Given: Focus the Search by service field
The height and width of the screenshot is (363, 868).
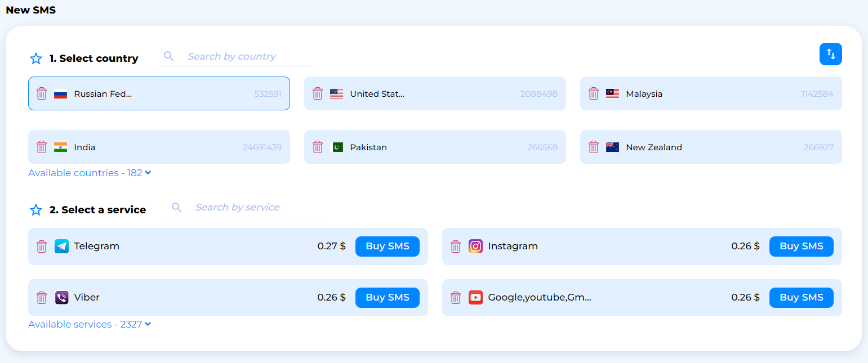Looking at the screenshot, I should tap(244, 207).
